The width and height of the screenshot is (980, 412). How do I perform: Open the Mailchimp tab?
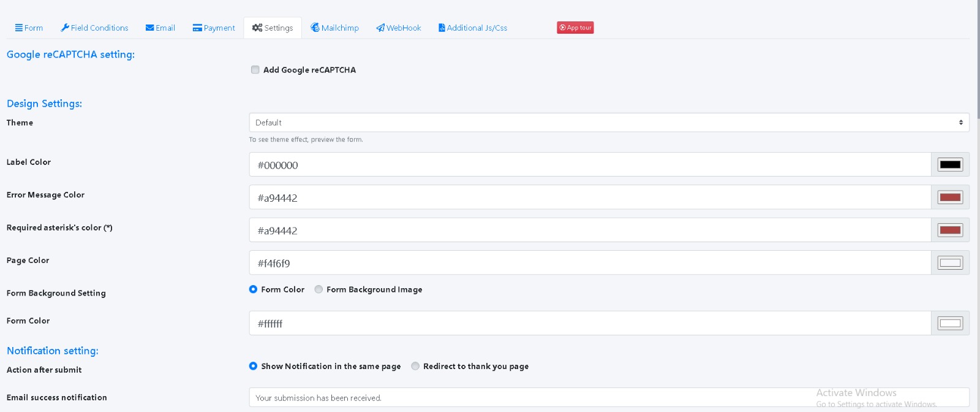(340, 28)
